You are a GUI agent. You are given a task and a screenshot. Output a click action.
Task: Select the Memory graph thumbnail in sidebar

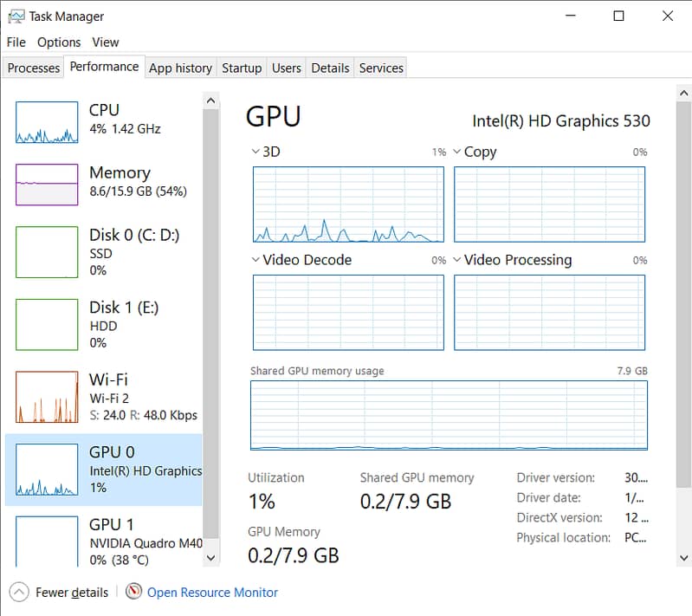pyautogui.click(x=46, y=185)
